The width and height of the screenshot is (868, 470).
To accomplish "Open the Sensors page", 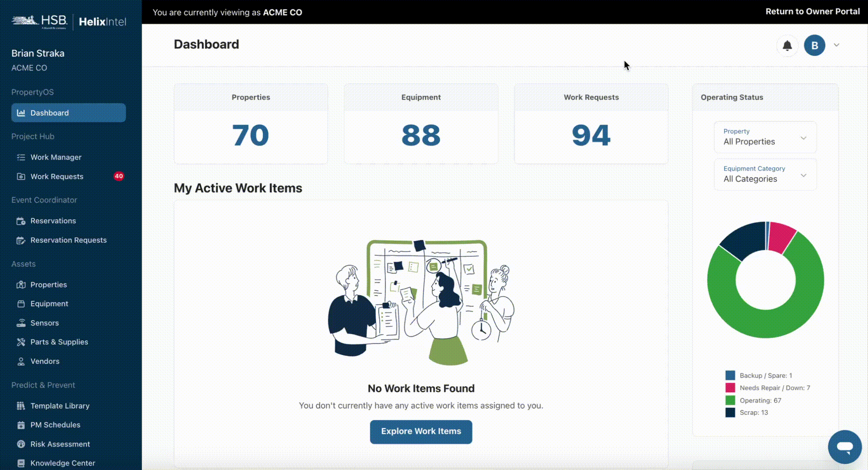I will click(x=45, y=323).
